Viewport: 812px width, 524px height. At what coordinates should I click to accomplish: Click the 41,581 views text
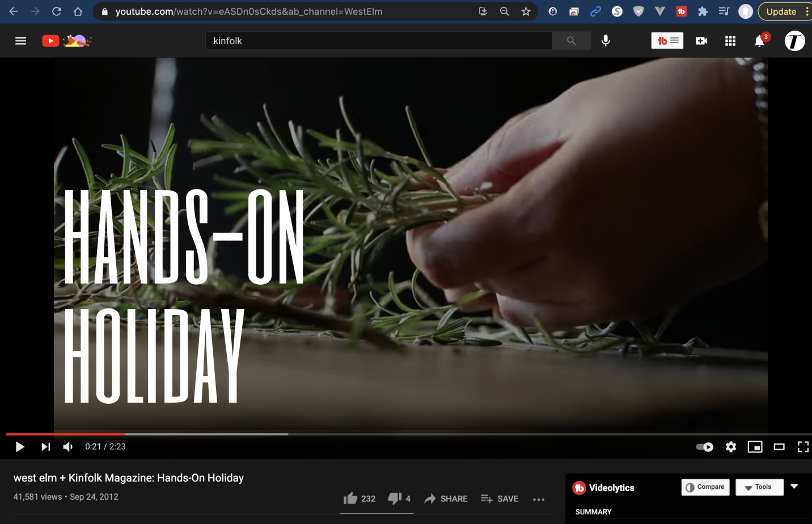coord(38,497)
